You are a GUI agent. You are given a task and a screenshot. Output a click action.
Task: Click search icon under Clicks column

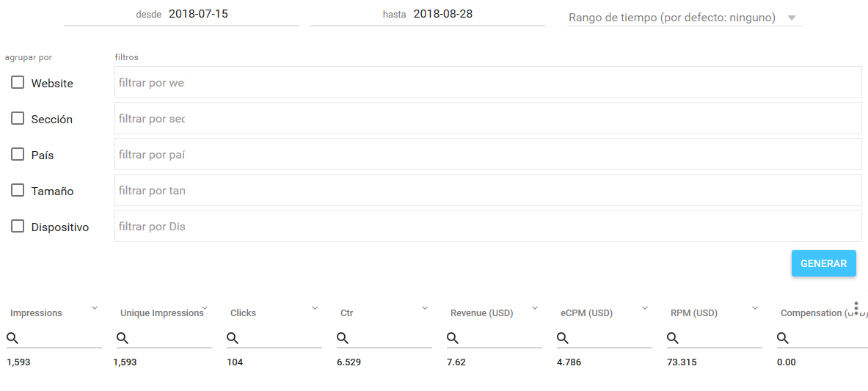click(x=233, y=338)
